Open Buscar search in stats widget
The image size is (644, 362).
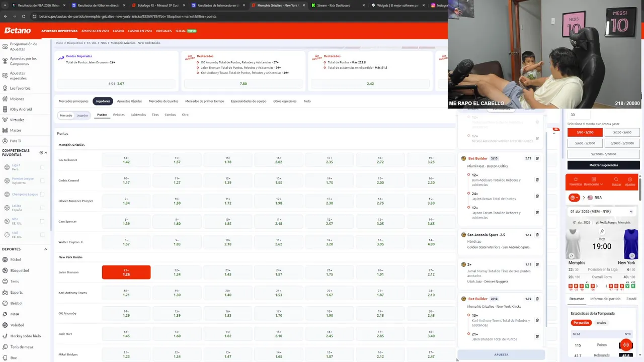616,181
